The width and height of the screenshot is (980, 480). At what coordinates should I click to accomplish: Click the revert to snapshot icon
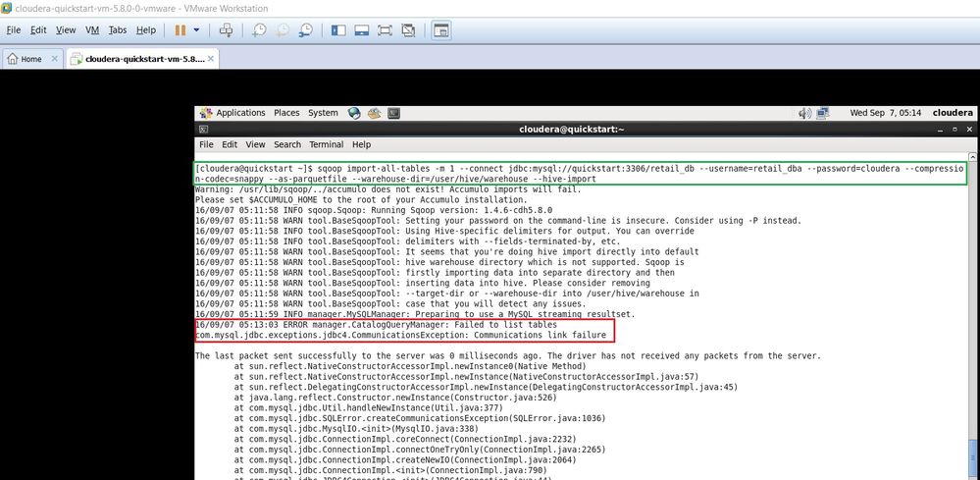tap(283, 30)
